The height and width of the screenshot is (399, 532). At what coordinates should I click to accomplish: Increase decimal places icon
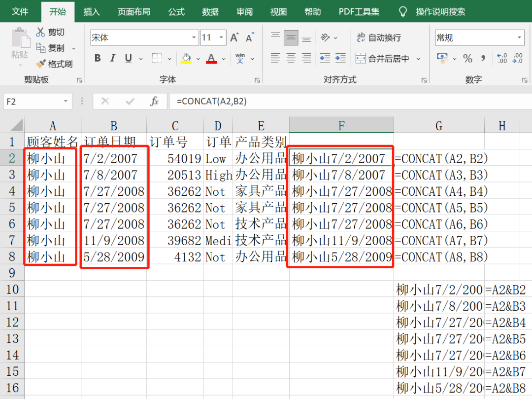pos(501,58)
